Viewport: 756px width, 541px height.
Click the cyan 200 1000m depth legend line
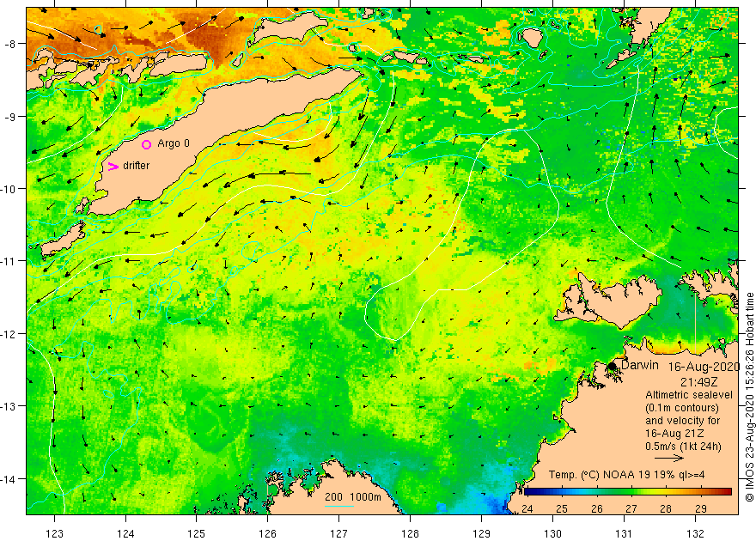(x=339, y=506)
